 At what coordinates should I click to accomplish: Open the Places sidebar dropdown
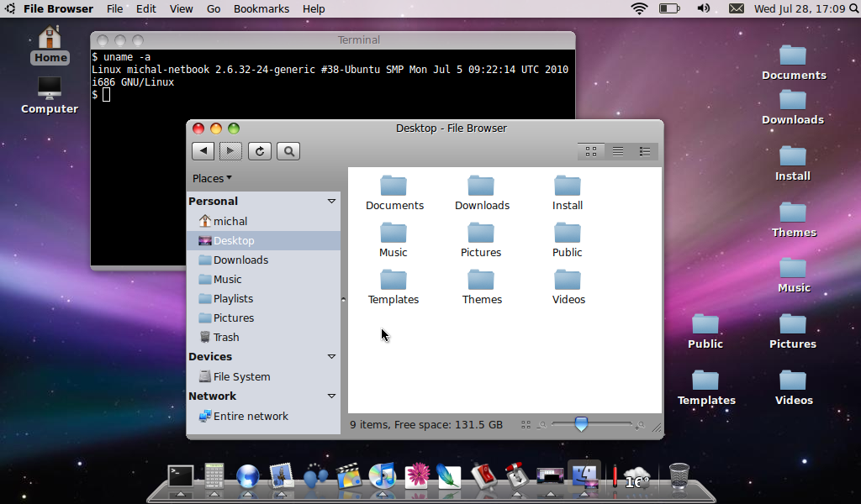coord(212,178)
